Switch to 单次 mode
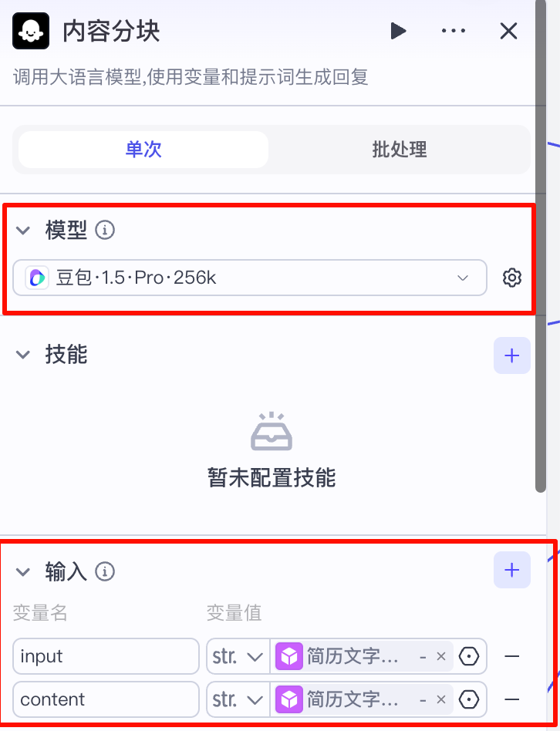Image resolution: width=560 pixels, height=731 pixels. [143, 150]
